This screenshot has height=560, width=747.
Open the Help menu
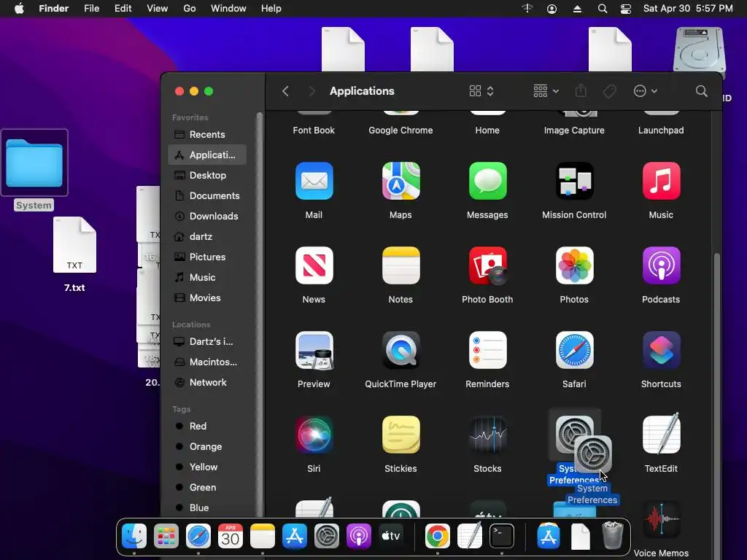(x=271, y=9)
